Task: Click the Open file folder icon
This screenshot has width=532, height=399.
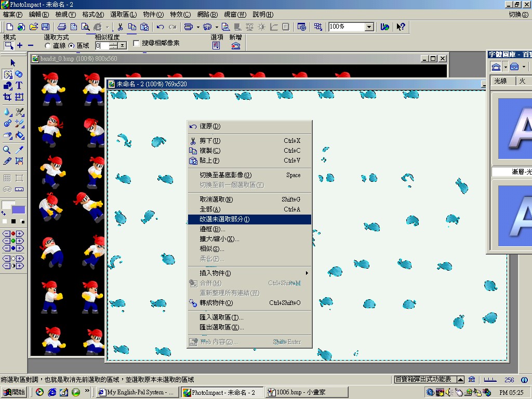Action: point(33,27)
